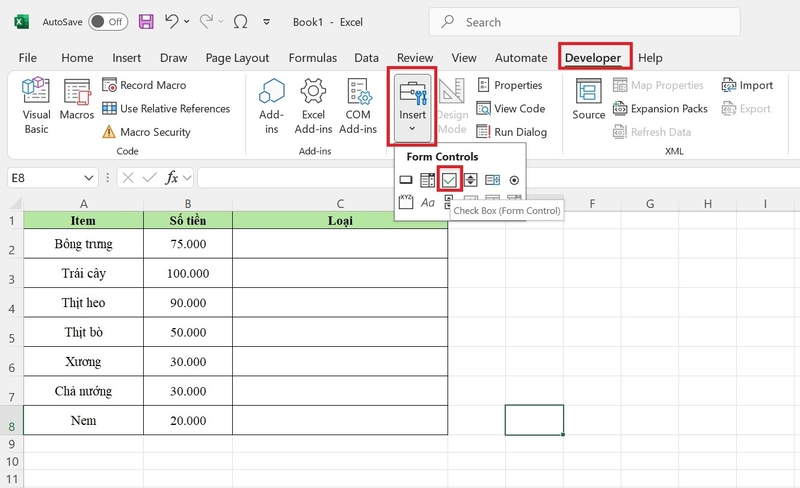Click the formula bar input

click(x=498, y=178)
